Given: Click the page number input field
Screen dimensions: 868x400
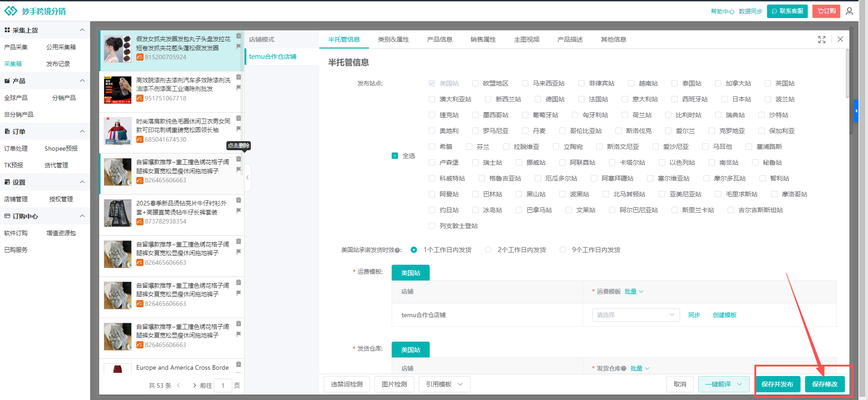Looking at the screenshot, I should (223, 386).
